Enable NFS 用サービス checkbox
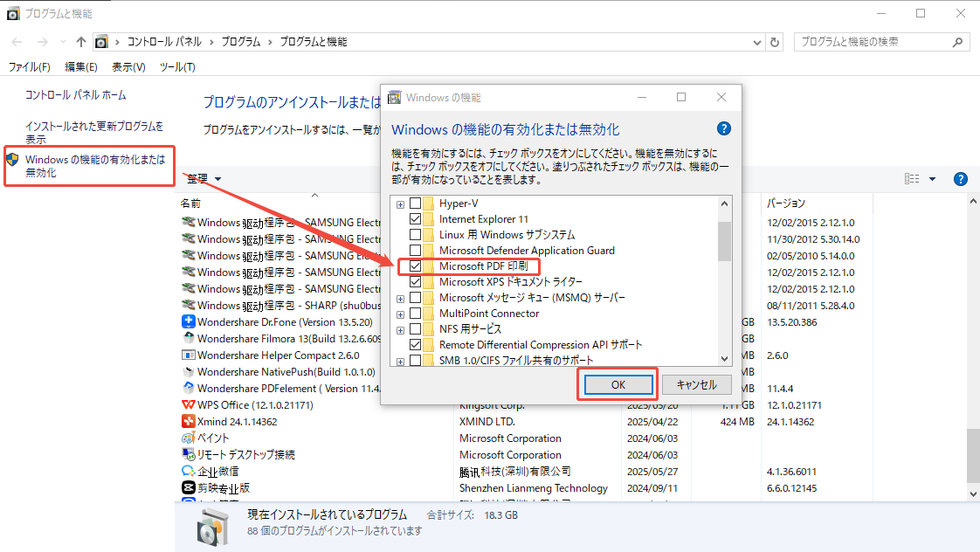Viewport: 980px width, 552px height. [x=415, y=328]
